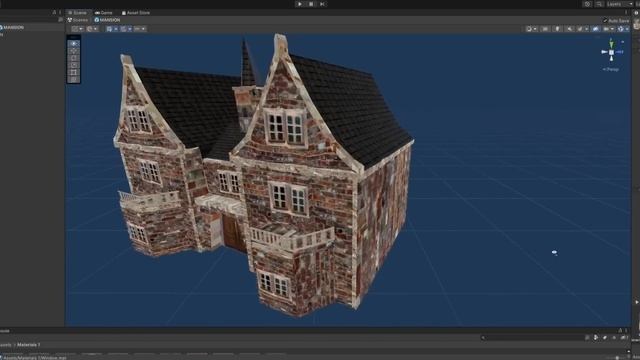Click the blue Z axis on the scene gizmo
The image size is (640, 360).
[619, 52]
